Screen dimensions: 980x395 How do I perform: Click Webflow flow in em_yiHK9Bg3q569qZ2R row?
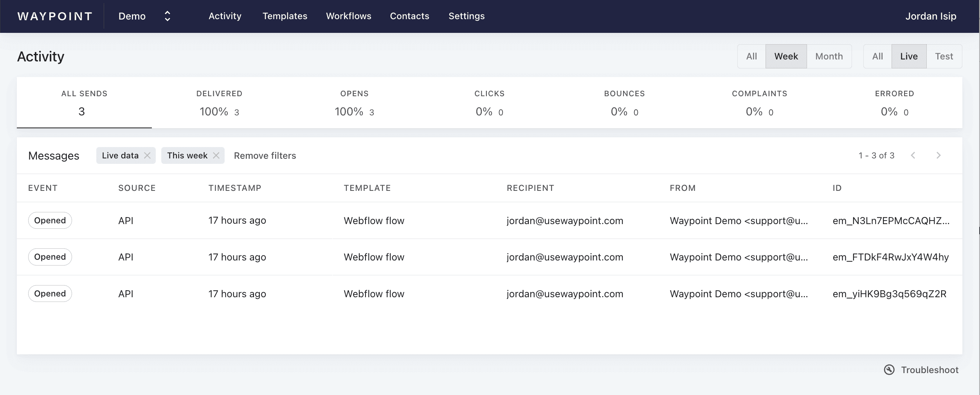[374, 294]
